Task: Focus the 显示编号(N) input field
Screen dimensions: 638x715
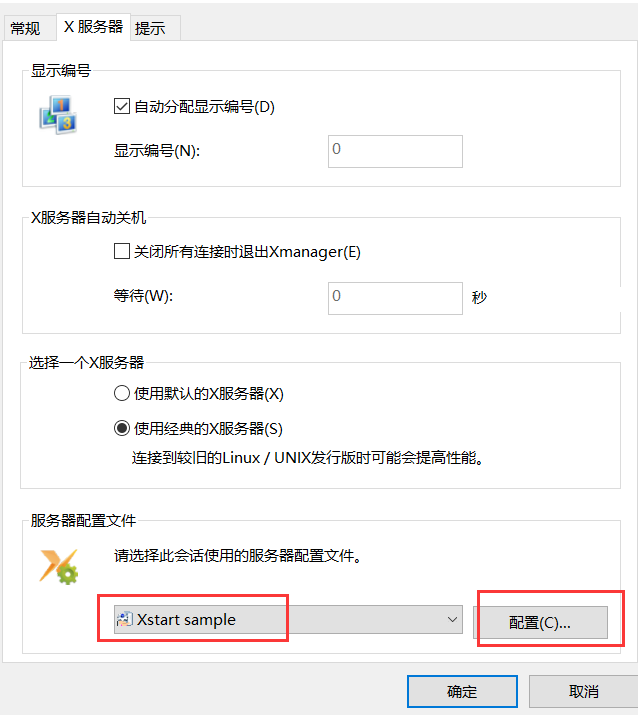Action: 395,151
